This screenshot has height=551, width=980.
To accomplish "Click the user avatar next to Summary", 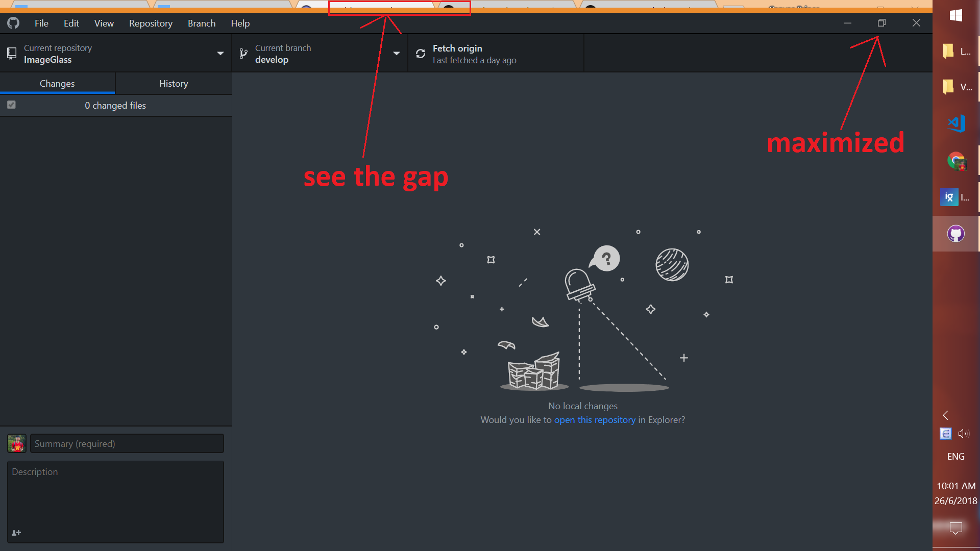I will [16, 443].
